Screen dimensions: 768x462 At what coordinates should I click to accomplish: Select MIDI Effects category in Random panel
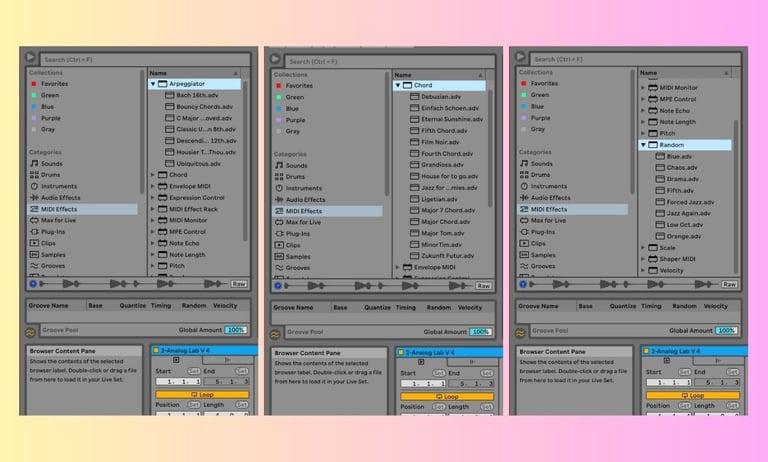[x=573, y=209]
